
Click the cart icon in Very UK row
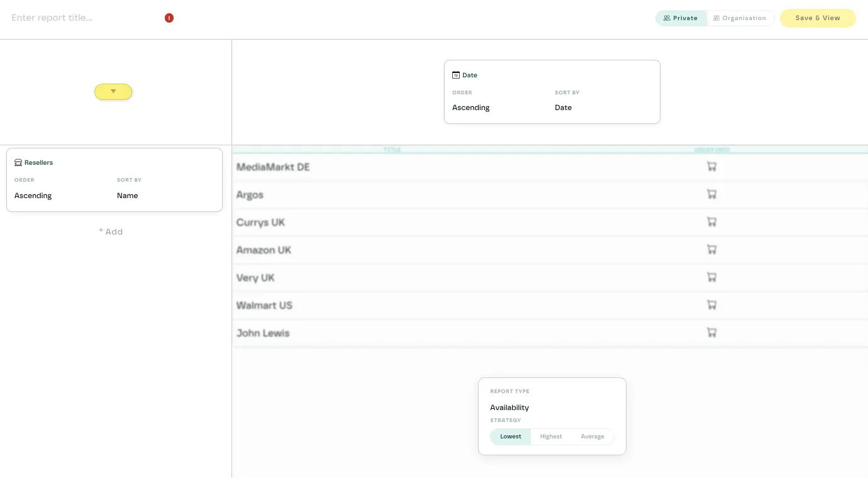(x=712, y=277)
